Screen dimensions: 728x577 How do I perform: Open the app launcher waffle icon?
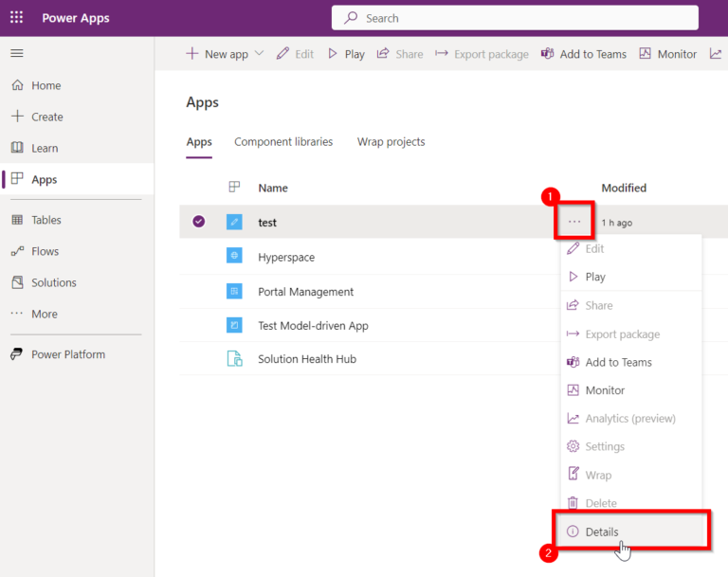[17, 18]
